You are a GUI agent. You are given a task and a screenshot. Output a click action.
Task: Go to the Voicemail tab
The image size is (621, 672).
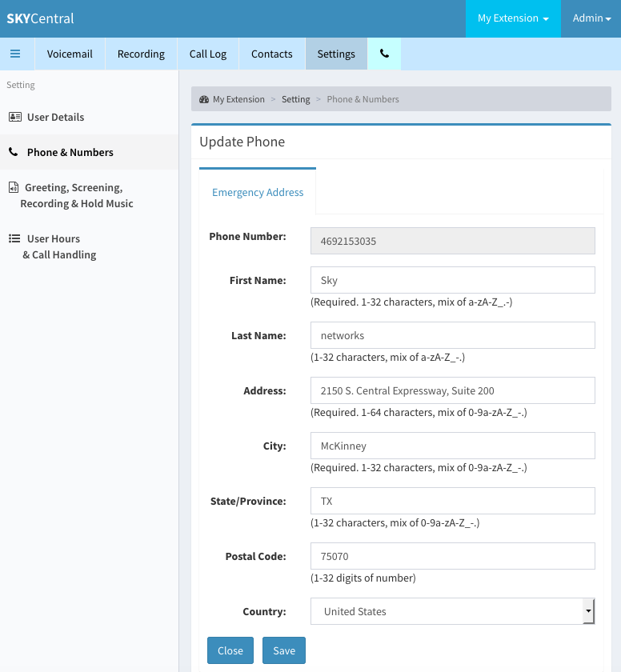pyautogui.click(x=70, y=54)
